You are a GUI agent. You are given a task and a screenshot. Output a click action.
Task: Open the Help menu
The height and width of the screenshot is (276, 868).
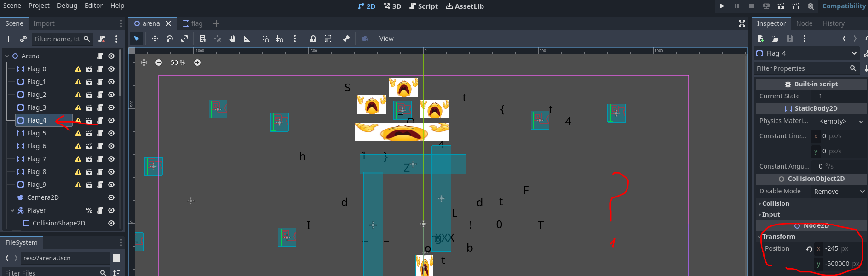tap(117, 6)
